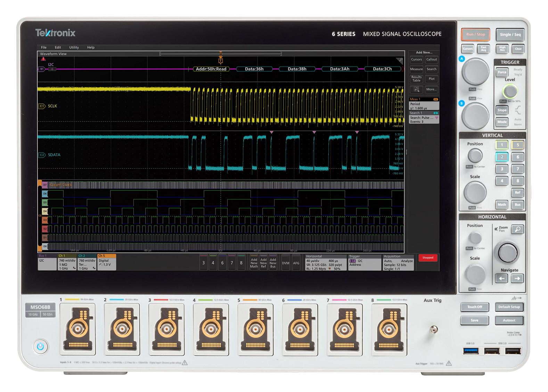
Task: Turn on channel 3 from settings bar
Action: point(204,263)
